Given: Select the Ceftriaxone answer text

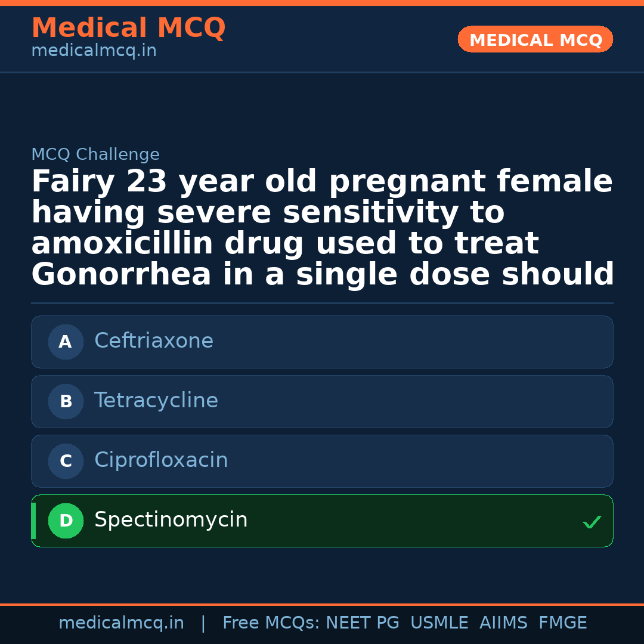Looking at the screenshot, I should 154,341.
